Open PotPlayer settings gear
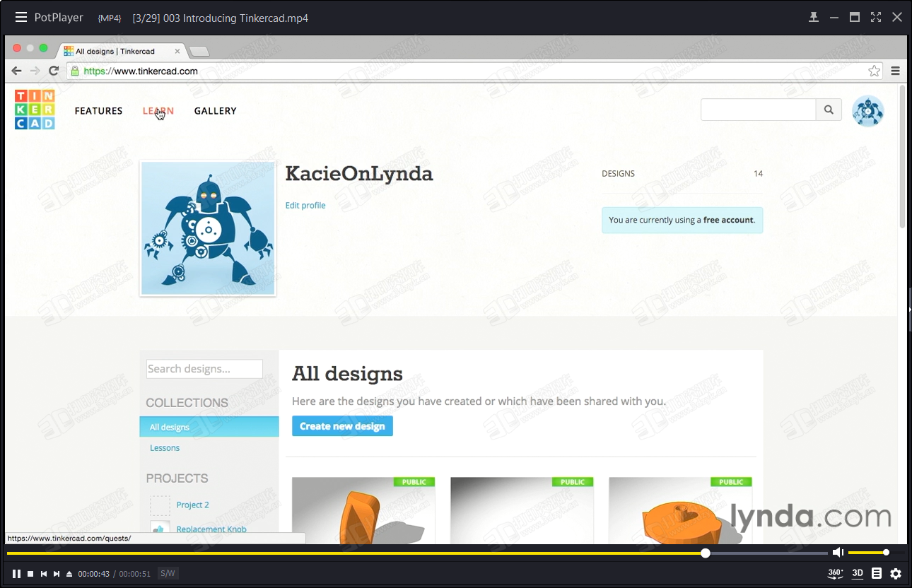This screenshot has width=912, height=588. tap(896, 573)
